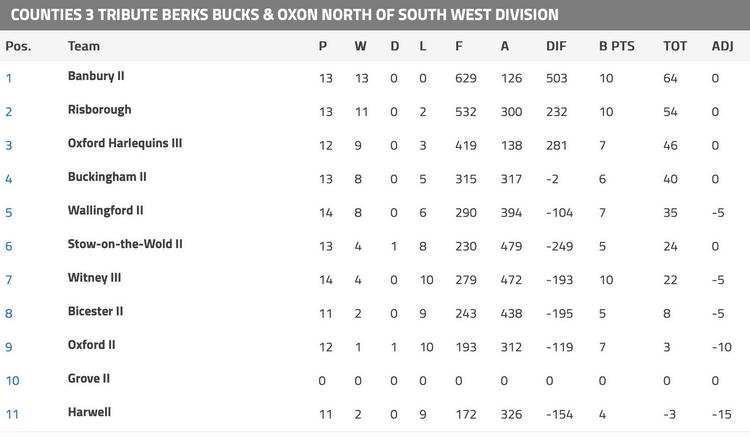Viewport: 750px width, 437px height.
Task: Click the Pos. column header
Action: coord(18,46)
